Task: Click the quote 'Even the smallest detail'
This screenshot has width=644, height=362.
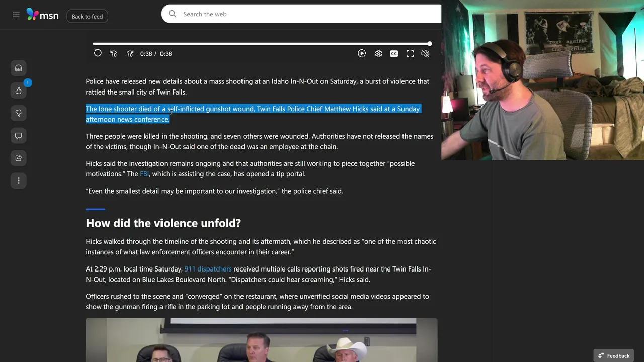Action: click(x=214, y=191)
